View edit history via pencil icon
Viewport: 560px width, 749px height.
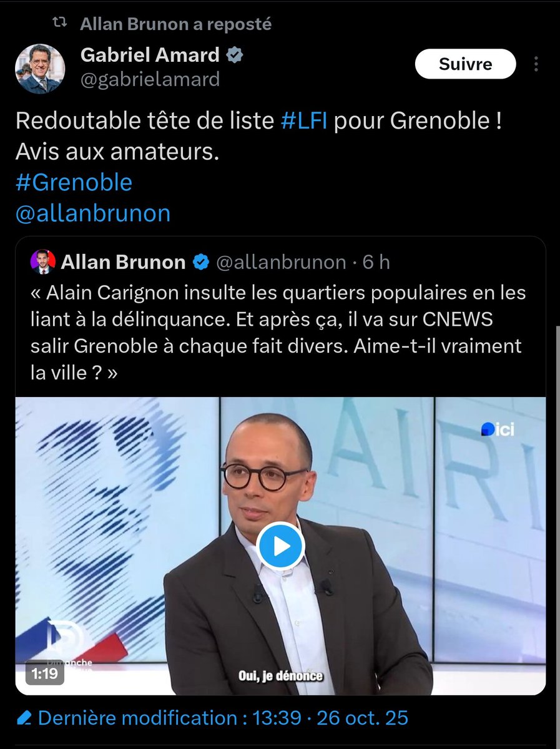coord(25,718)
